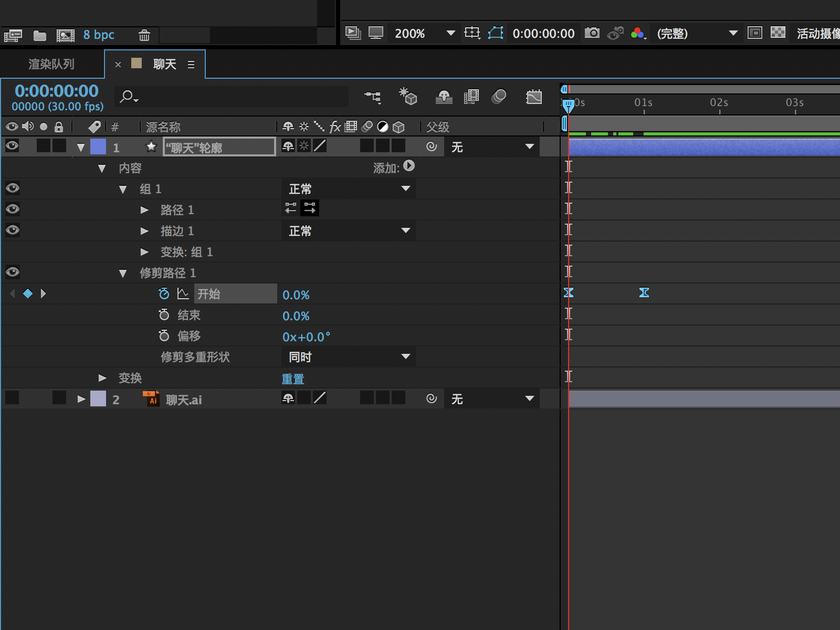Create new folder in project panel

[x=39, y=35]
